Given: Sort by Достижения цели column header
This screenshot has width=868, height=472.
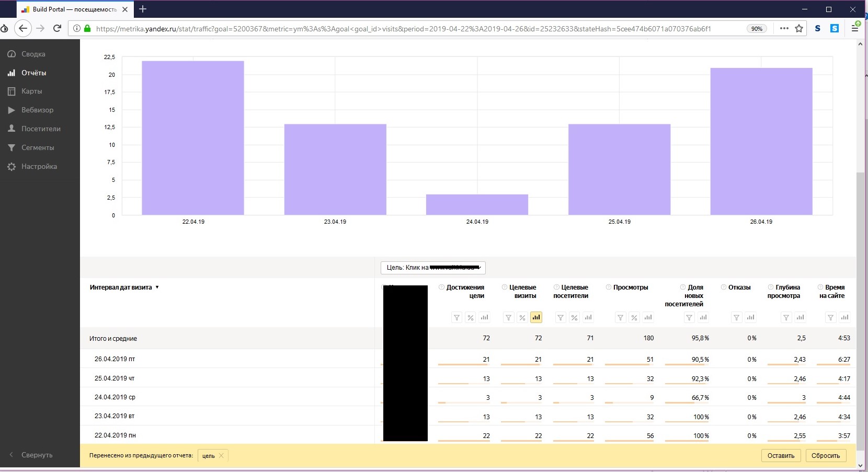Looking at the screenshot, I should 465,292.
